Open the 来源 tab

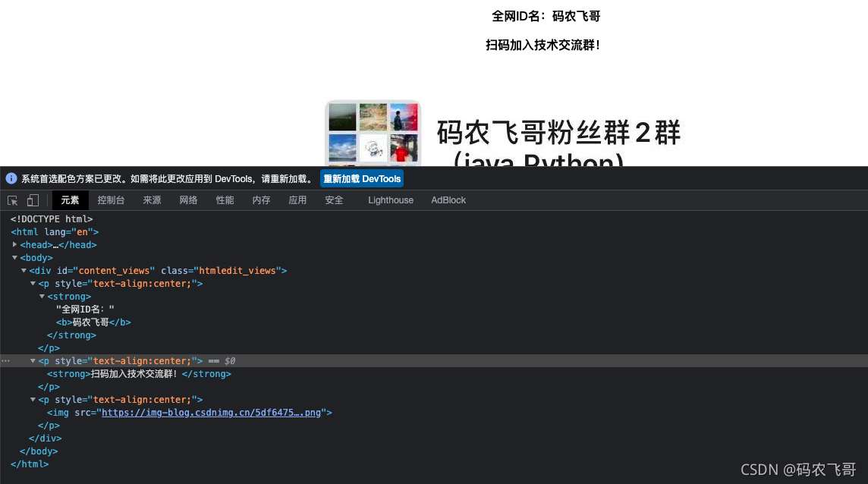coord(152,200)
